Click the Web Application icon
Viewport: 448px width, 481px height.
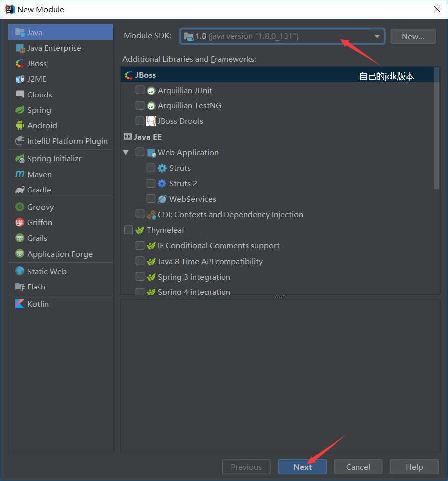pos(152,153)
